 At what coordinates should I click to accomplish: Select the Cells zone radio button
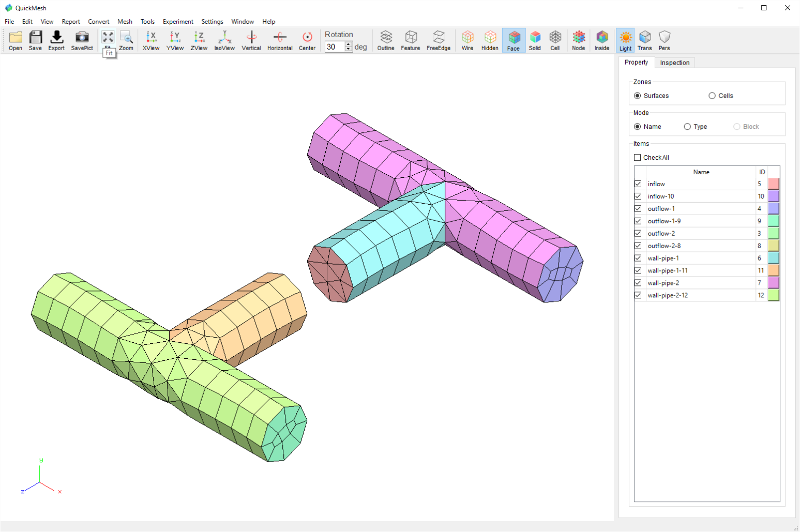point(712,96)
